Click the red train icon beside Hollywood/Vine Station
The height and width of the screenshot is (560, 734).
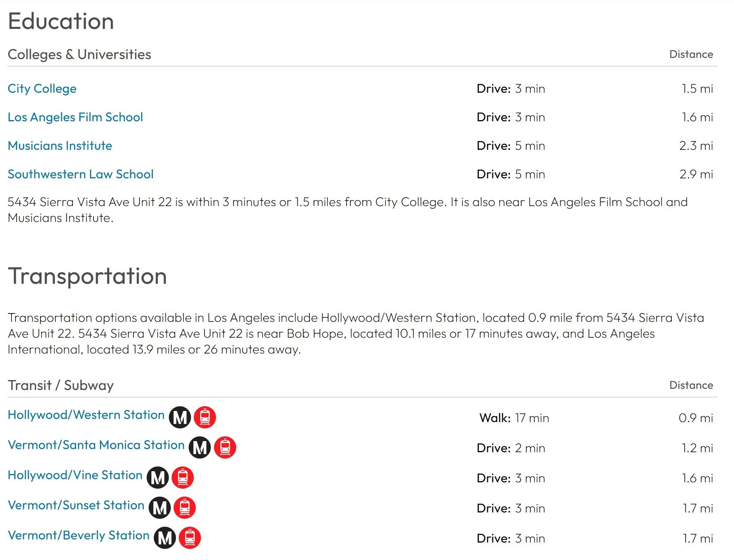pos(183,478)
